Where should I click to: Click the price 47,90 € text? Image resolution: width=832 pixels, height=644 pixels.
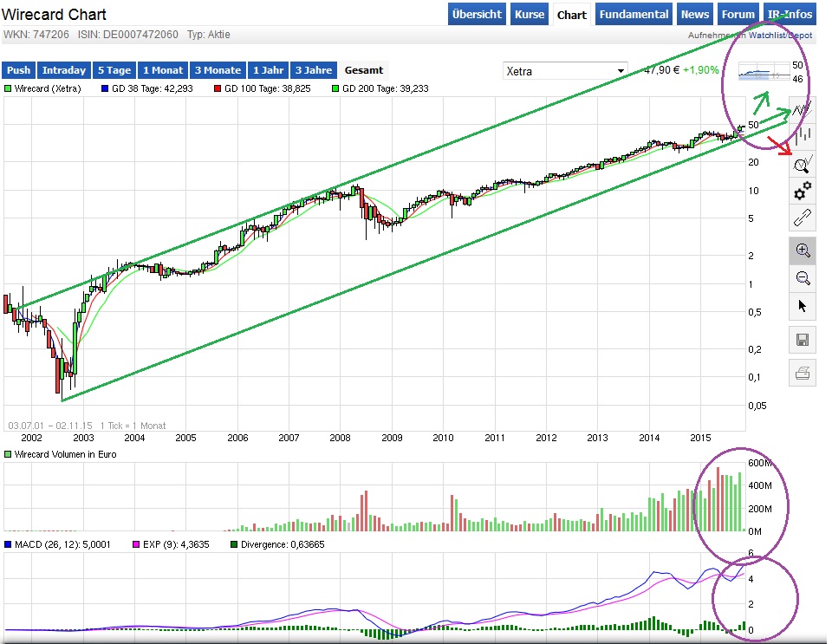661,70
